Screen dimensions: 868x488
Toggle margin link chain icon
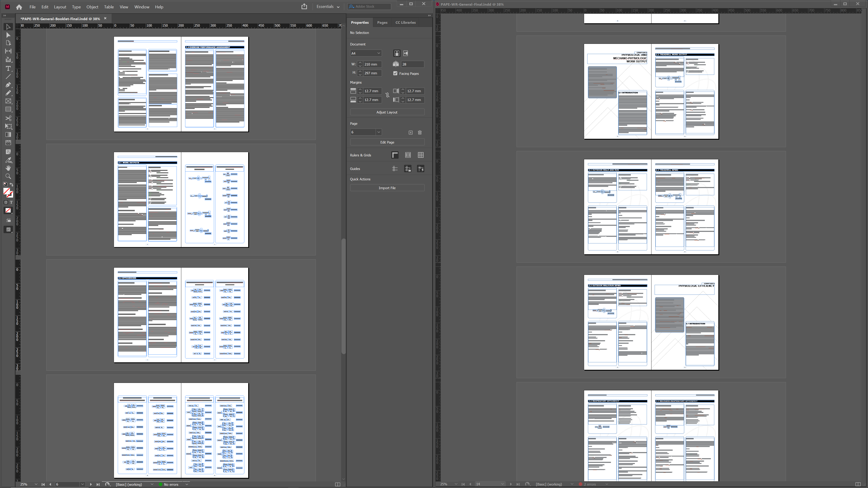pyautogui.click(x=387, y=95)
